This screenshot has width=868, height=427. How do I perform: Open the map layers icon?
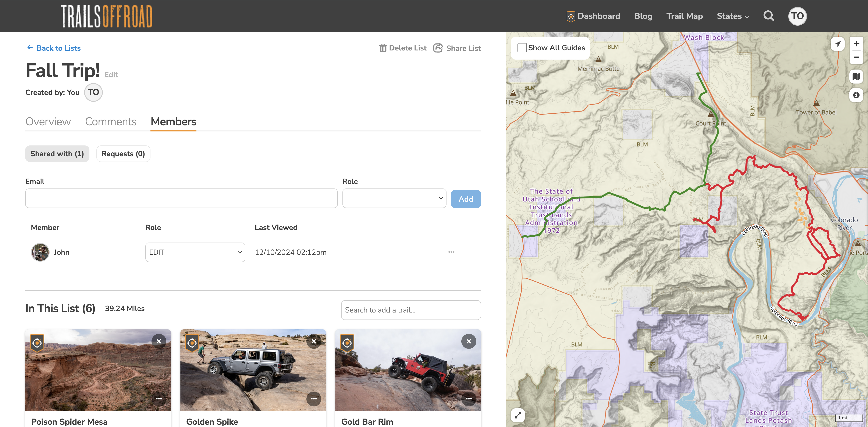[x=856, y=77]
